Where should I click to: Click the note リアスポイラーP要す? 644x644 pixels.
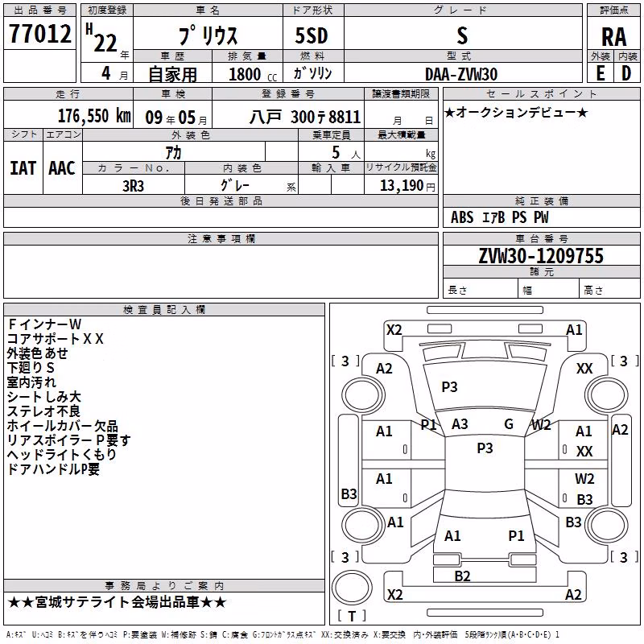[69, 440]
